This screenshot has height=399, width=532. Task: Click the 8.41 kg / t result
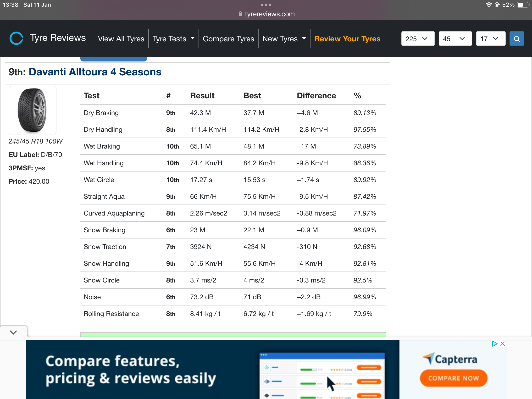coord(205,314)
